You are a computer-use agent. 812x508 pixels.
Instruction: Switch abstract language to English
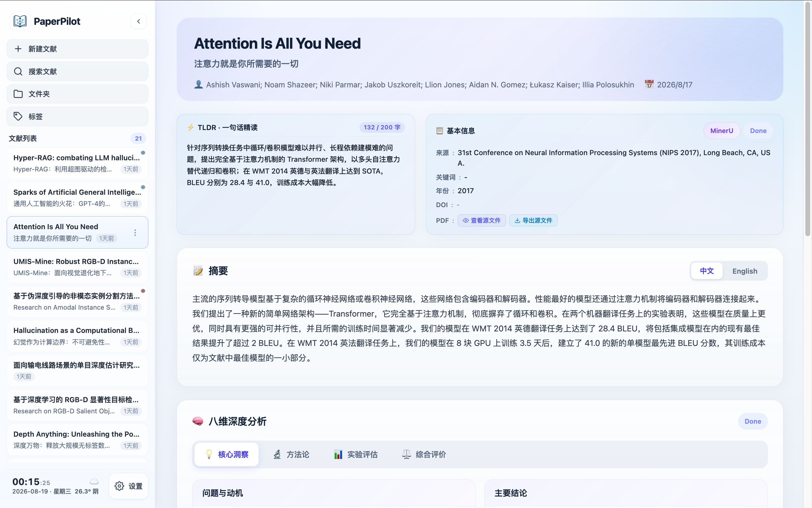tap(745, 271)
